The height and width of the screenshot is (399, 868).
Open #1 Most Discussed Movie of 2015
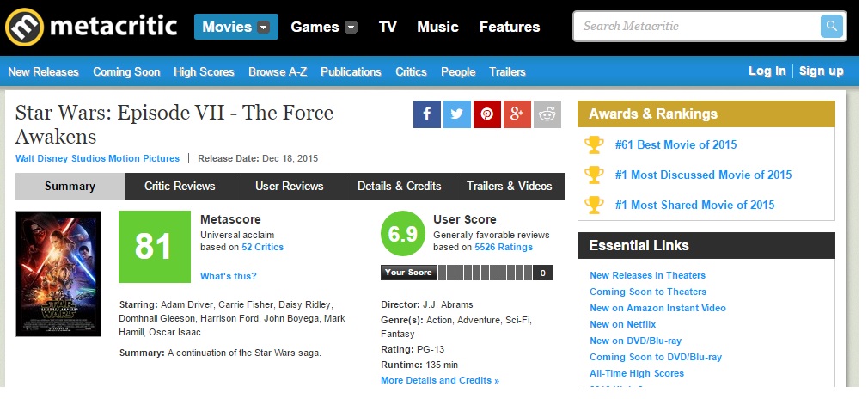click(704, 175)
